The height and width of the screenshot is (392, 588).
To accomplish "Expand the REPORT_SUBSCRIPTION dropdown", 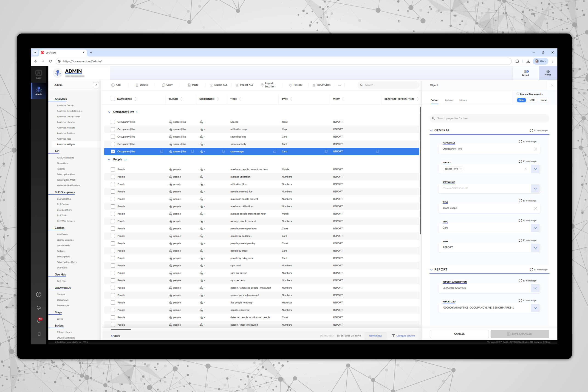I will click(535, 288).
